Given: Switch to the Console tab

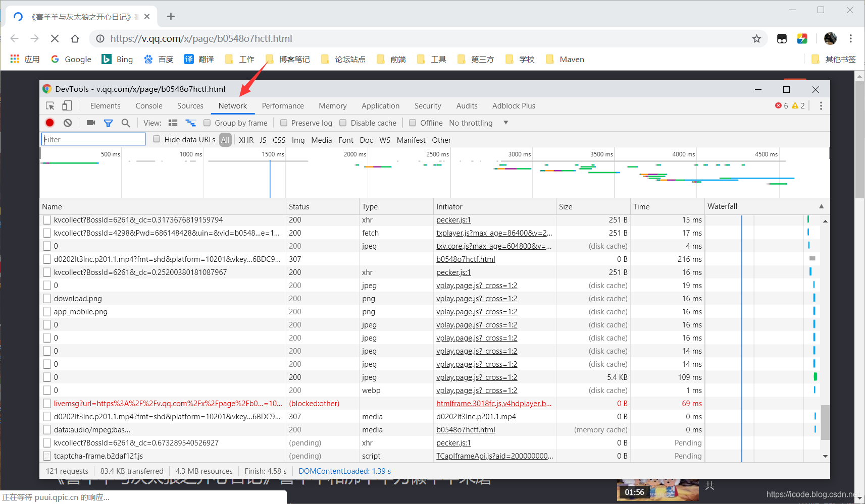Looking at the screenshot, I should (149, 106).
